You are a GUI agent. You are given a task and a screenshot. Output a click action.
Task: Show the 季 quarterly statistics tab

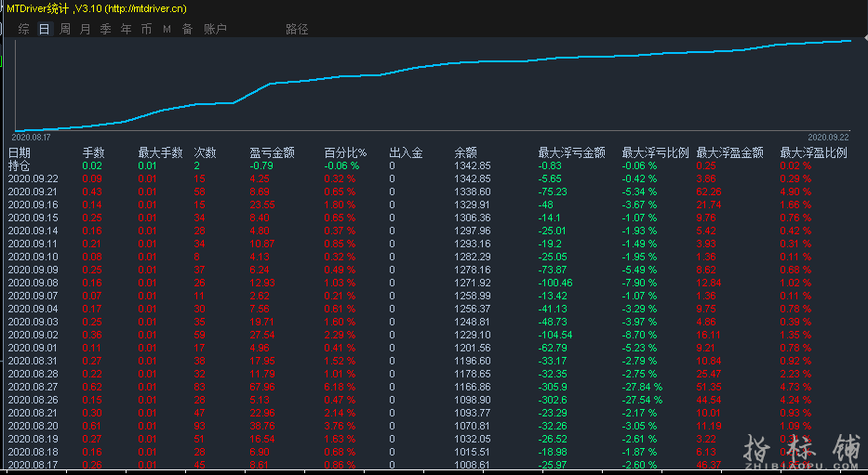(x=106, y=29)
